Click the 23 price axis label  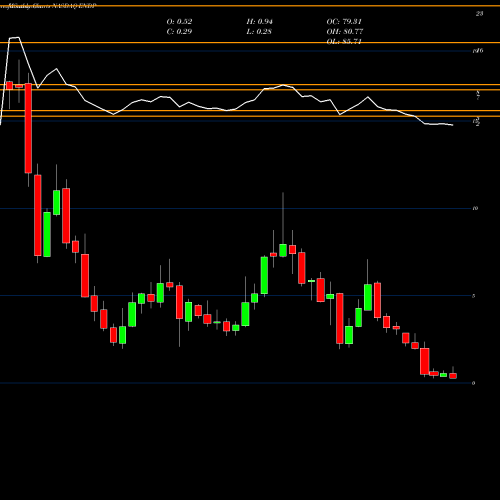coord(479,14)
